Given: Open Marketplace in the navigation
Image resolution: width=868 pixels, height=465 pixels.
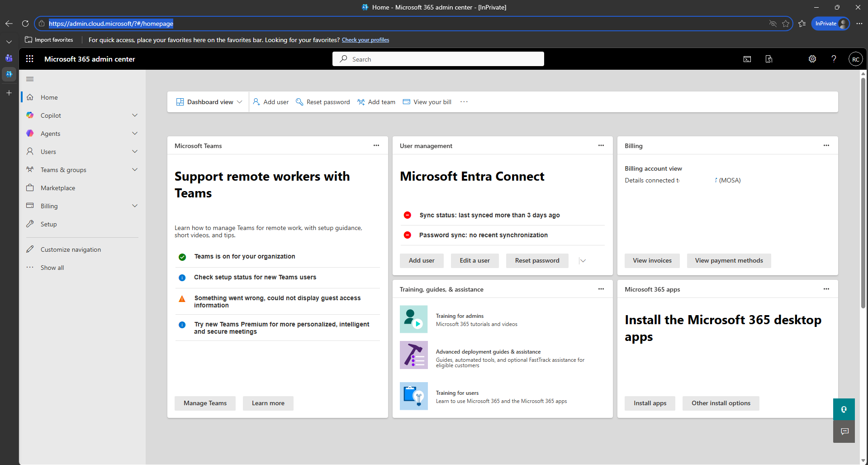Looking at the screenshot, I should [x=82, y=188].
